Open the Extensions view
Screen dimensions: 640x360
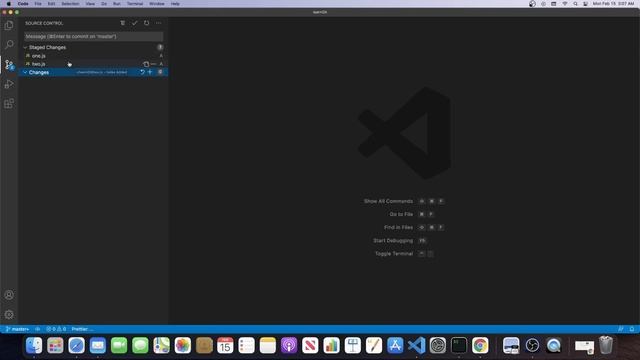9,103
